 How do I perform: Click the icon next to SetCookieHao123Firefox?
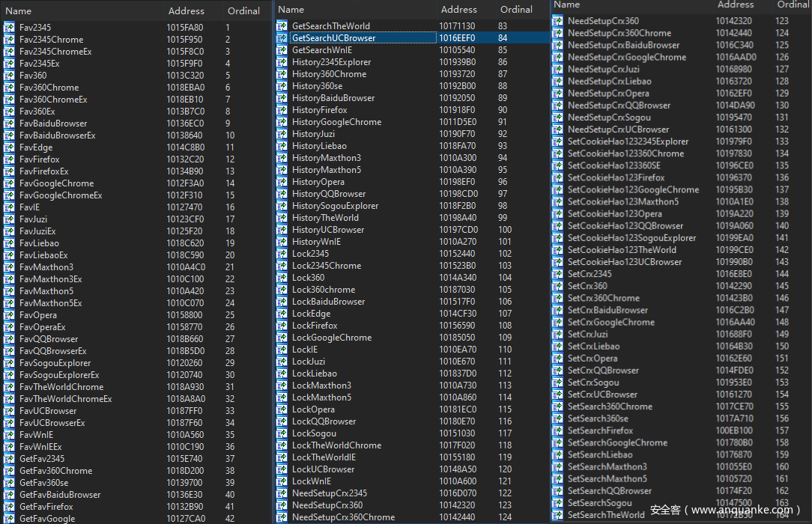[x=558, y=177]
